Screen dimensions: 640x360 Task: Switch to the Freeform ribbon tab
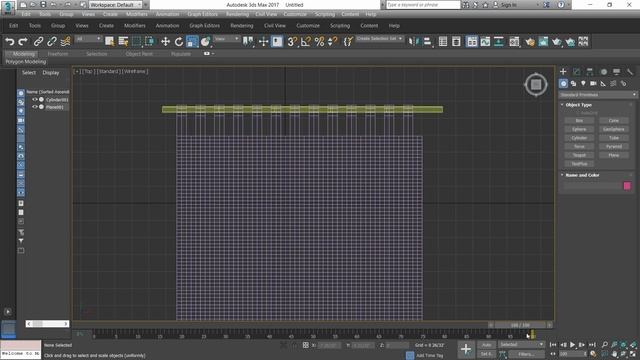58,54
